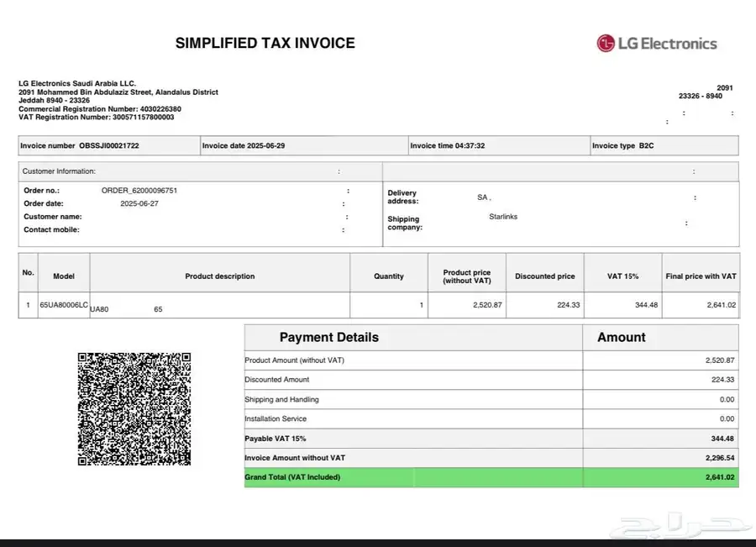Click the Discounted price column header
The image size is (756, 547).
[x=545, y=276]
